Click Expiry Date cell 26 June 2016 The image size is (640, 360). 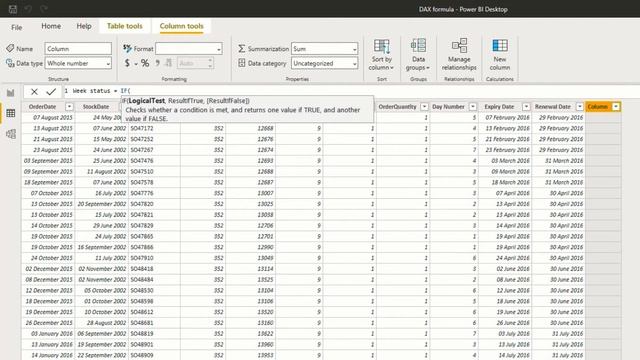(x=505, y=323)
